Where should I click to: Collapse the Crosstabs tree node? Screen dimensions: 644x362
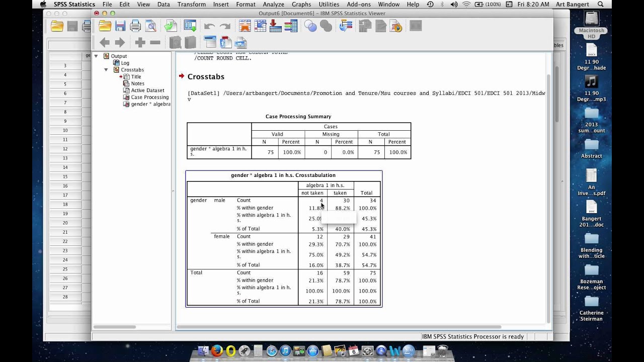pyautogui.click(x=106, y=70)
